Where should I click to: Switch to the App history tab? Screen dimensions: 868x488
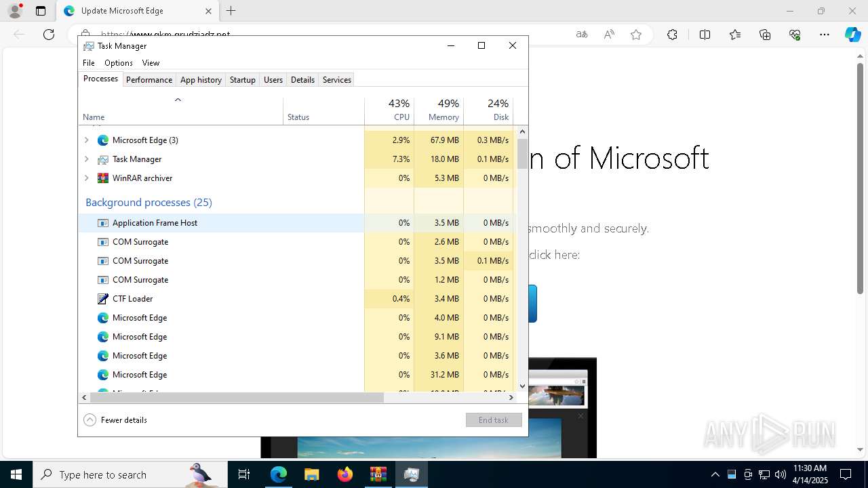pyautogui.click(x=201, y=80)
